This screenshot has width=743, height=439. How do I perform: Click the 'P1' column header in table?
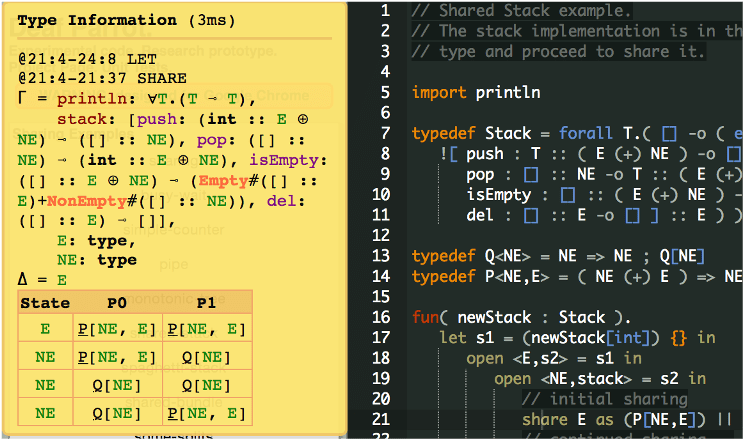tap(206, 303)
